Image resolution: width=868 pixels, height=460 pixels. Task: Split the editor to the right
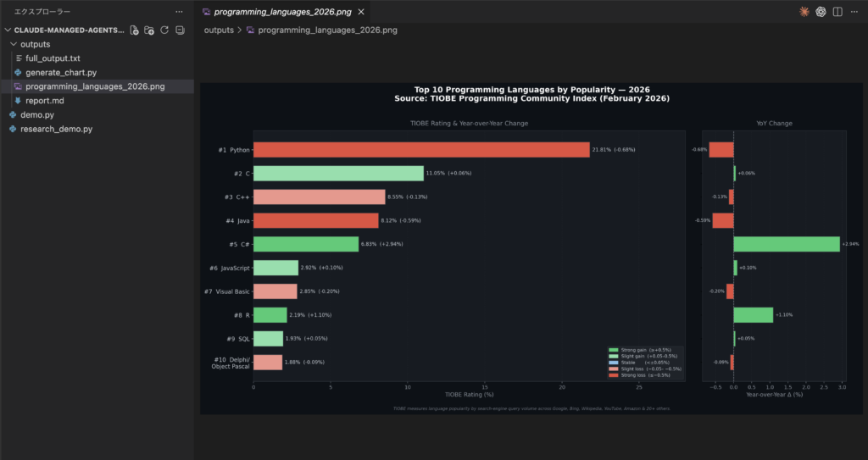pyautogui.click(x=837, y=12)
